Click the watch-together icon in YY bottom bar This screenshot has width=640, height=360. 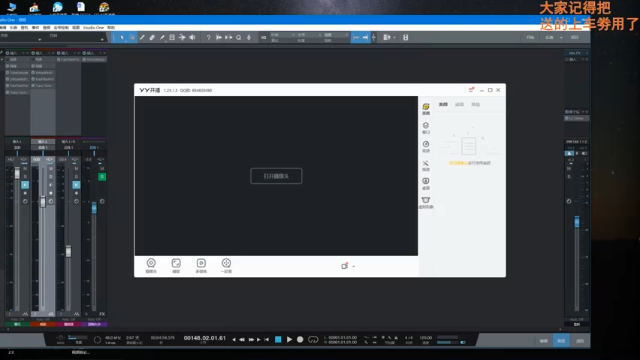coord(226,265)
